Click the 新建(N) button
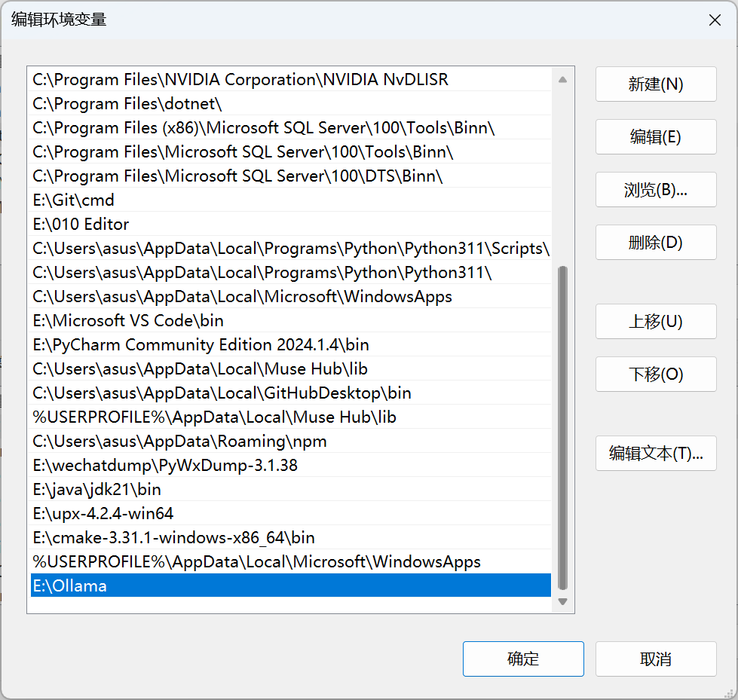 (x=656, y=84)
